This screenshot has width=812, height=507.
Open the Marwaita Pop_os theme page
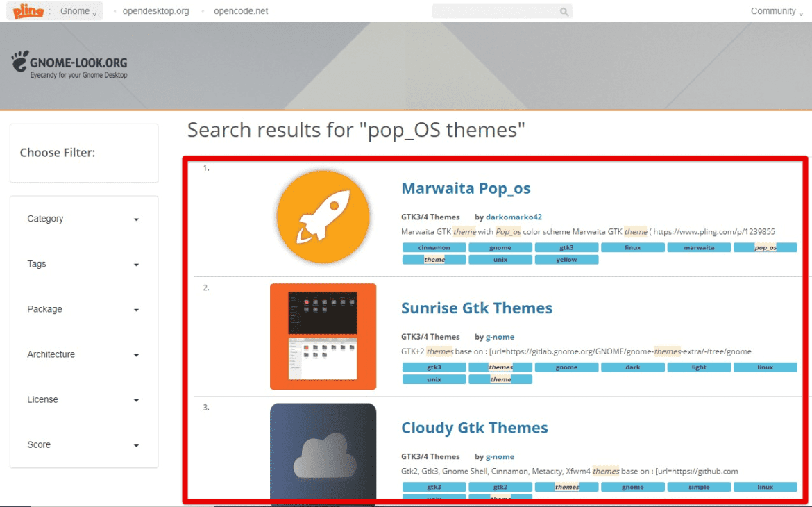466,188
